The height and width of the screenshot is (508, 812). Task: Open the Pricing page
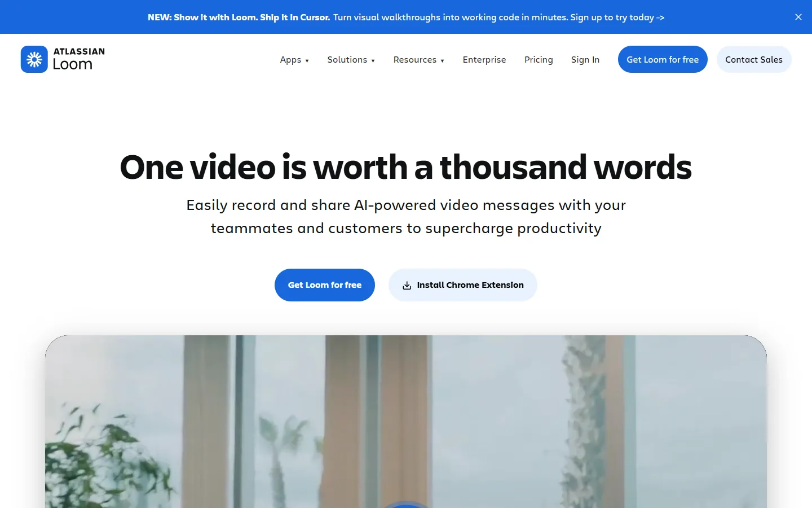click(x=539, y=60)
